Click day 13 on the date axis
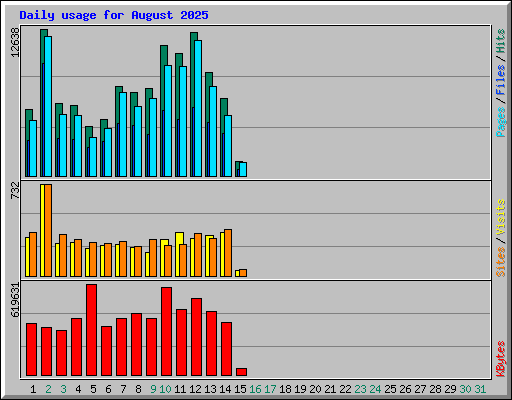The height and width of the screenshot is (400, 512). (210, 389)
